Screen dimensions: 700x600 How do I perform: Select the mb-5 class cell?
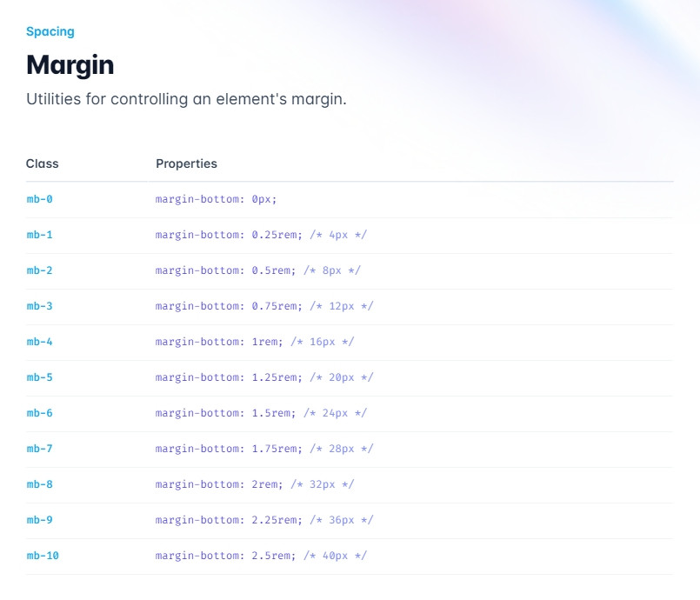[x=39, y=377]
